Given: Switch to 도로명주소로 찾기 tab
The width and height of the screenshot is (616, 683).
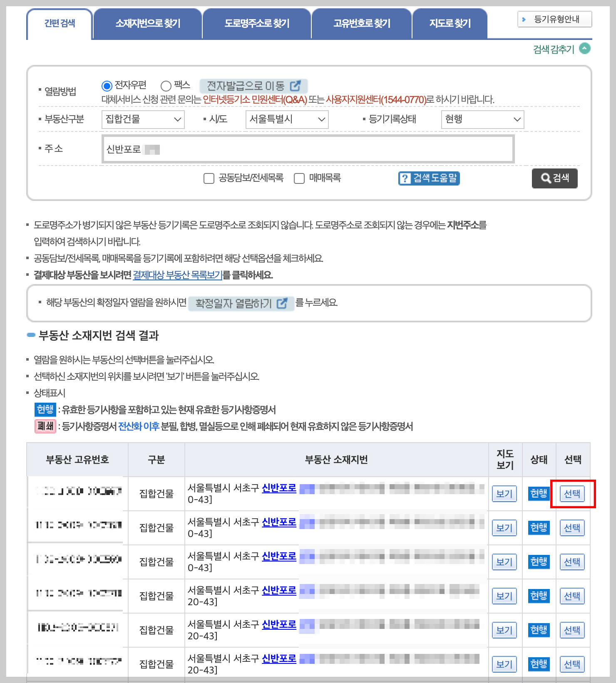Looking at the screenshot, I should click(257, 24).
